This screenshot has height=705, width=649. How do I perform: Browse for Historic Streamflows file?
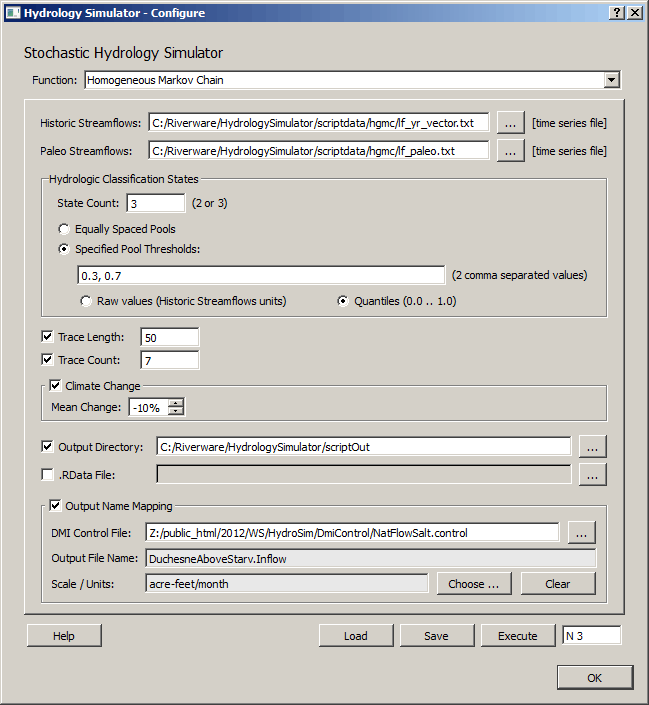point(510,123)
